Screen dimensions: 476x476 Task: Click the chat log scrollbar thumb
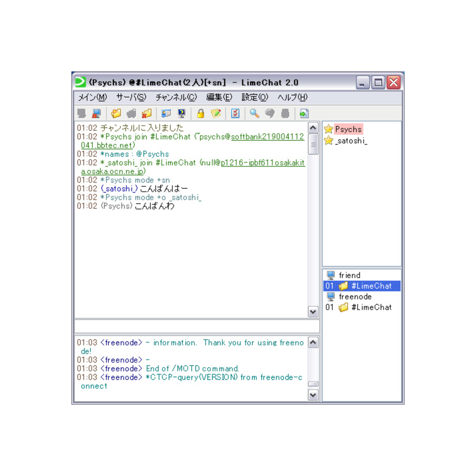coord(313,144)
